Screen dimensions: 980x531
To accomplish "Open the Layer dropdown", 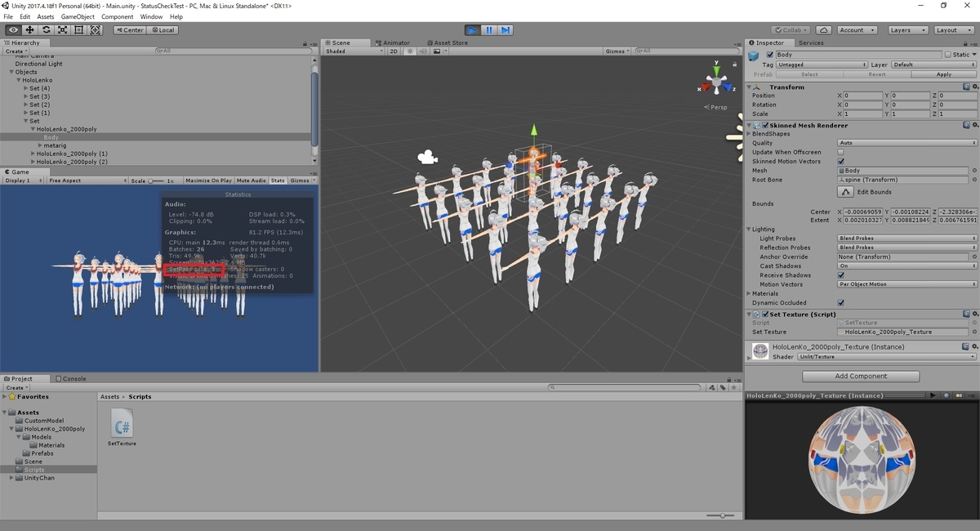I will 934,65.
